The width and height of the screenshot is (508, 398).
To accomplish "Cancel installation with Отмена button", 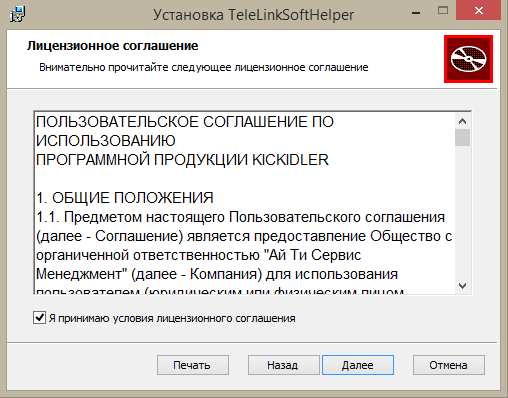I will (x=449, y=365).
